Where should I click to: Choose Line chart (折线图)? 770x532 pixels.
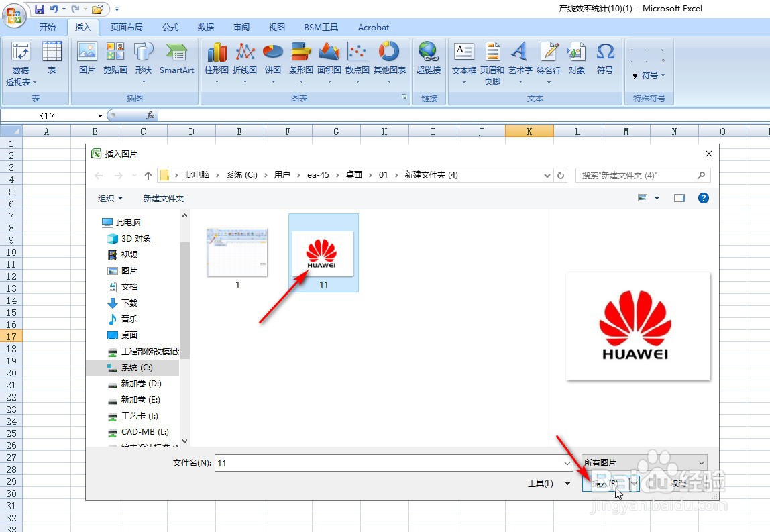tap(245, 62)
